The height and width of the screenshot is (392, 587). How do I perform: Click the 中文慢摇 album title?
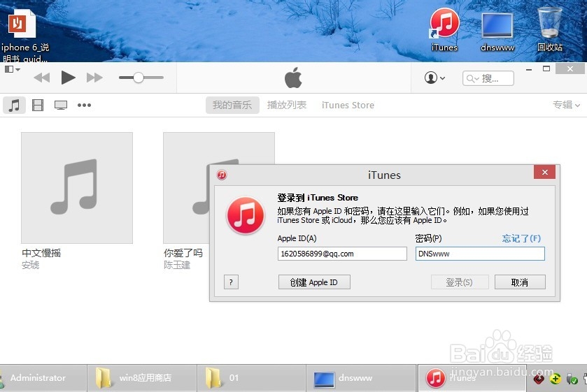click(41, 253)
